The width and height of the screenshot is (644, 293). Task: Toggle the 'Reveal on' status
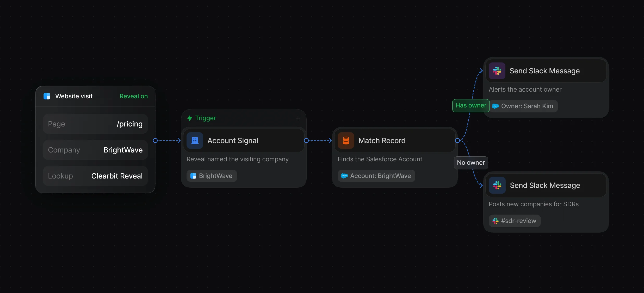click(x=133, y=96)
